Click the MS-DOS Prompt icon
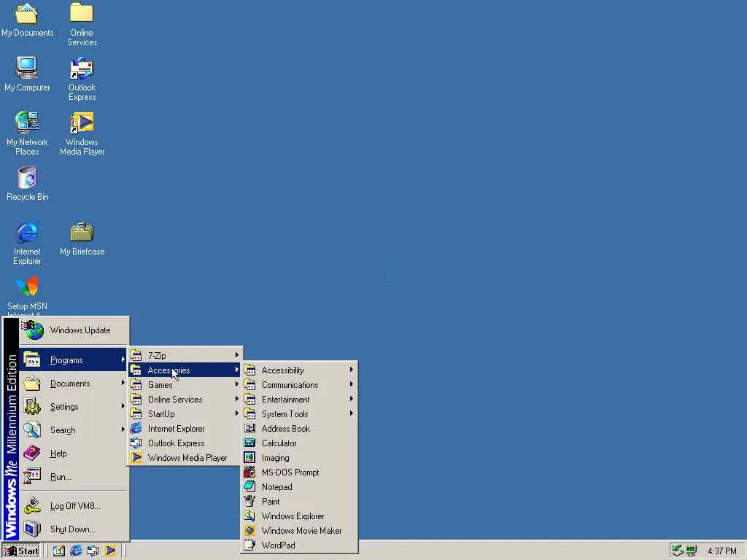Viewport: 747px width, 560px height. (249, 472)
